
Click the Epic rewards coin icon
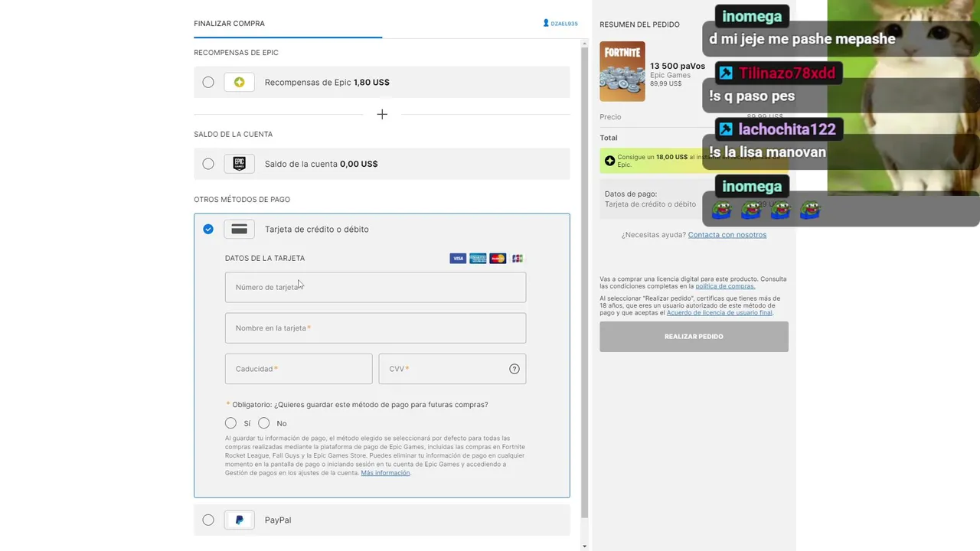(x=239, y=82)
